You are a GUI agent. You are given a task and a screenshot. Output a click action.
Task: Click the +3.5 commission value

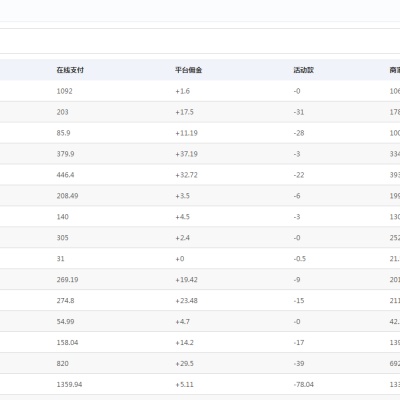tap(183, 196)
